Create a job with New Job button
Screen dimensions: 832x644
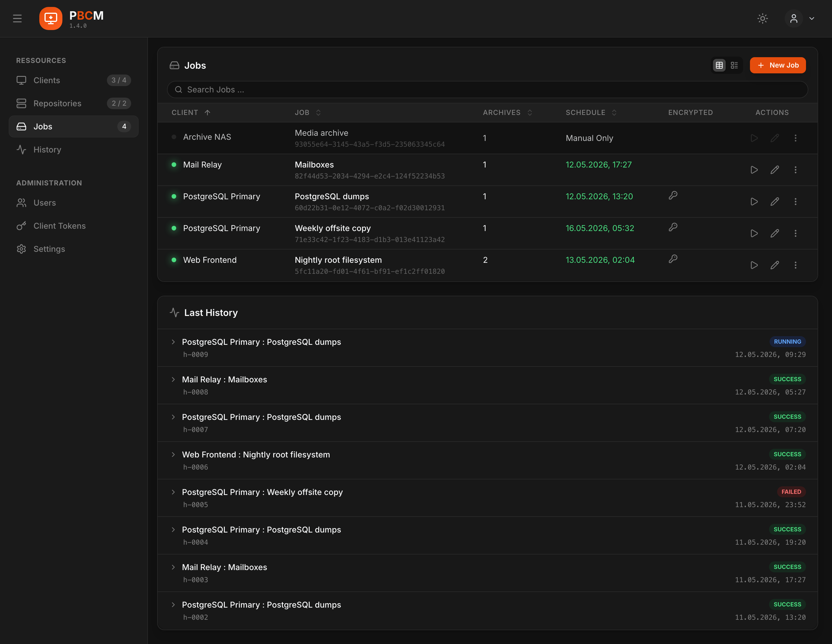click(x=777, y=65)
